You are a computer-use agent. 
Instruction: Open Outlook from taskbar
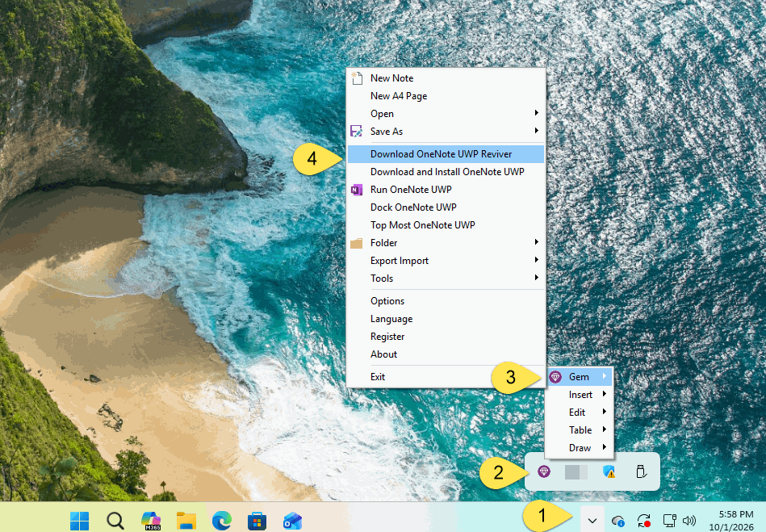point(293,521)
